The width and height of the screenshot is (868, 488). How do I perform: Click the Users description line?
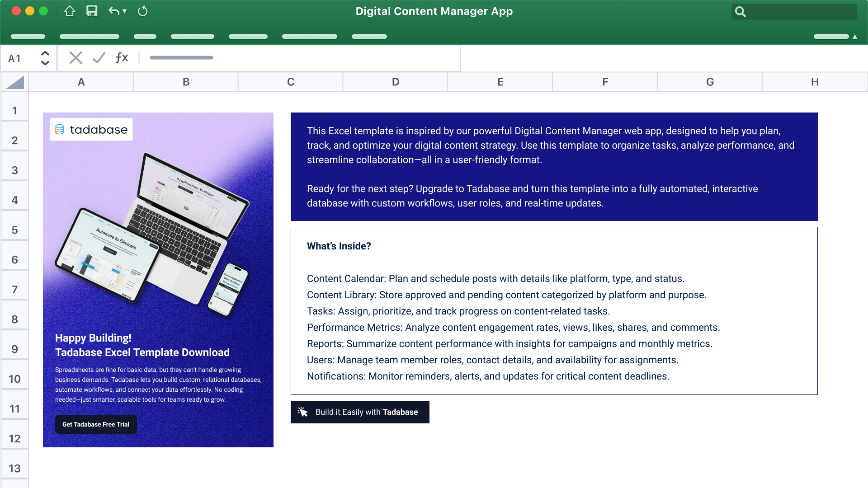click(x=493, y=360)
